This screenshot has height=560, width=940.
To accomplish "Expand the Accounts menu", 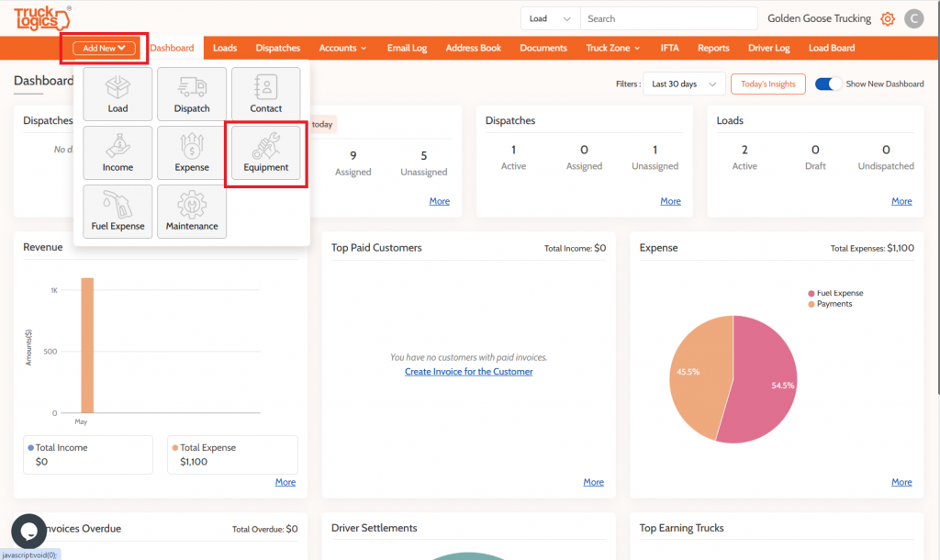I will click(x=342, y=48).
